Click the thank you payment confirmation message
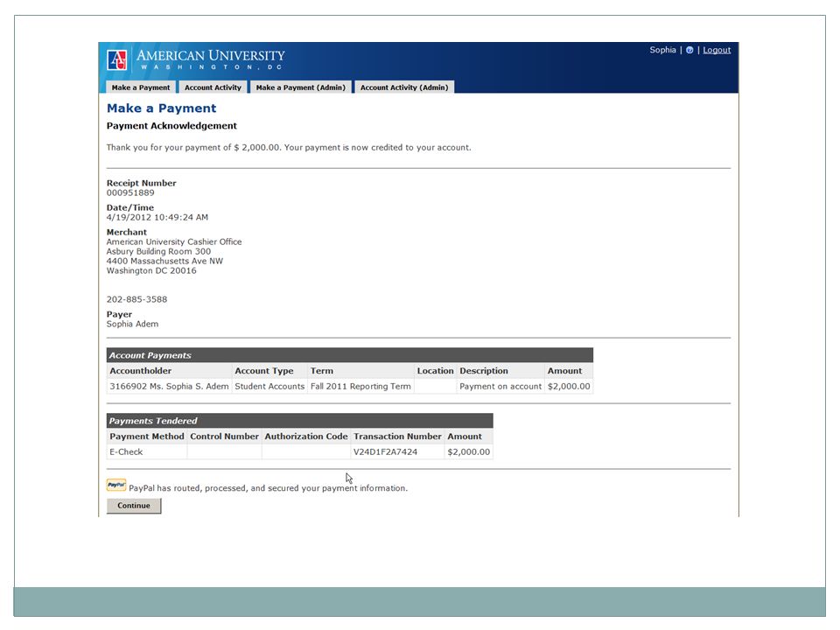The image size is (840, 630). click(x=289, y=147)
